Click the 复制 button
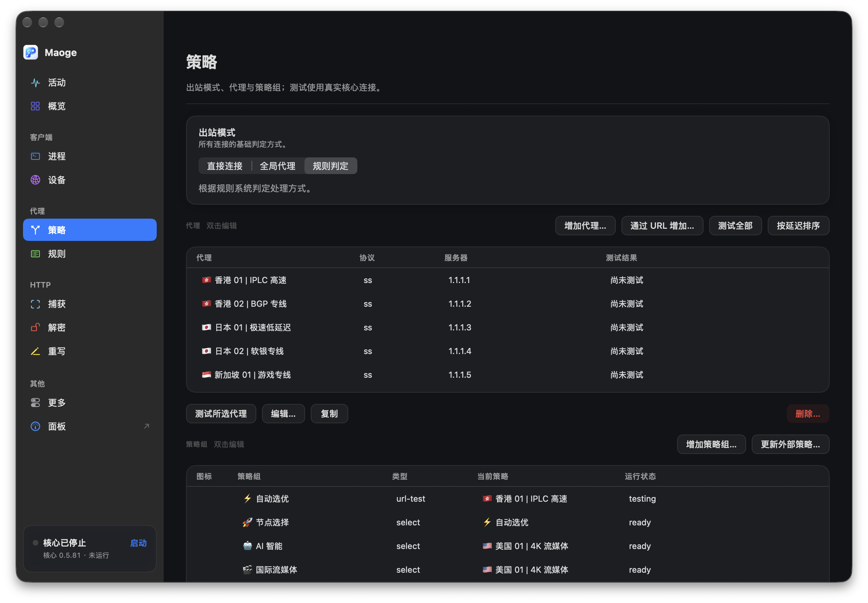 329,414
